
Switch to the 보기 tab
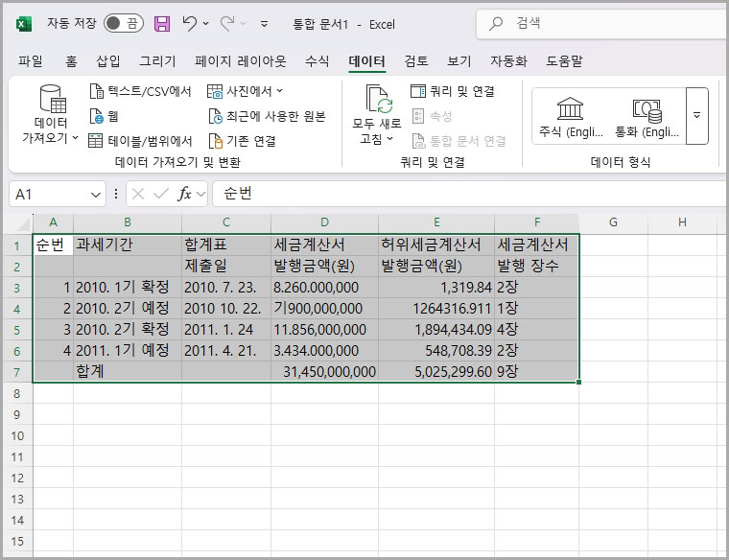click(x=459, y=60)
